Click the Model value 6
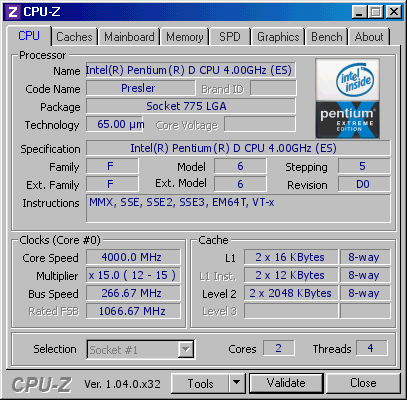This screenshot has width=407, height=400. [240, 166]
